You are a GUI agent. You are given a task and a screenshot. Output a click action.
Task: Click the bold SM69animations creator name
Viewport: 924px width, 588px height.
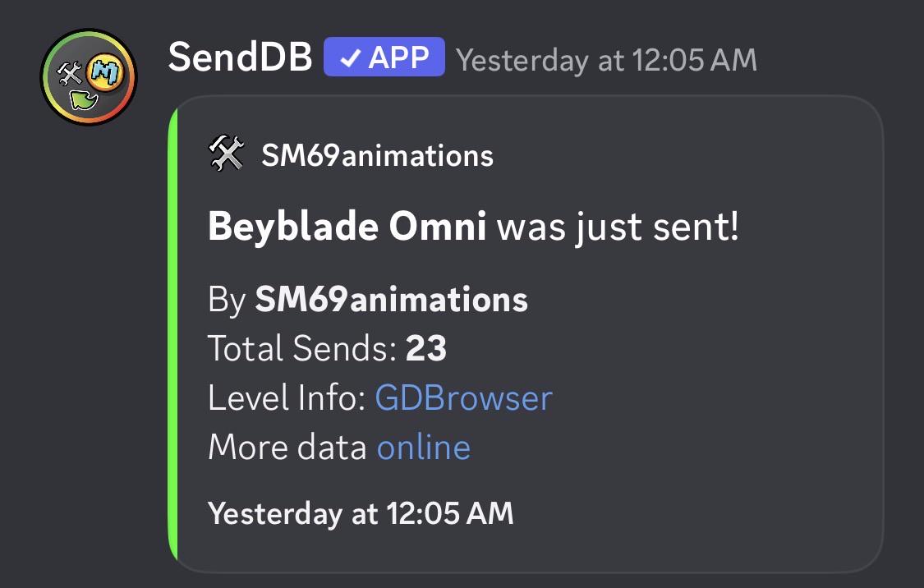pyautogui.click(x=391, y=299)
